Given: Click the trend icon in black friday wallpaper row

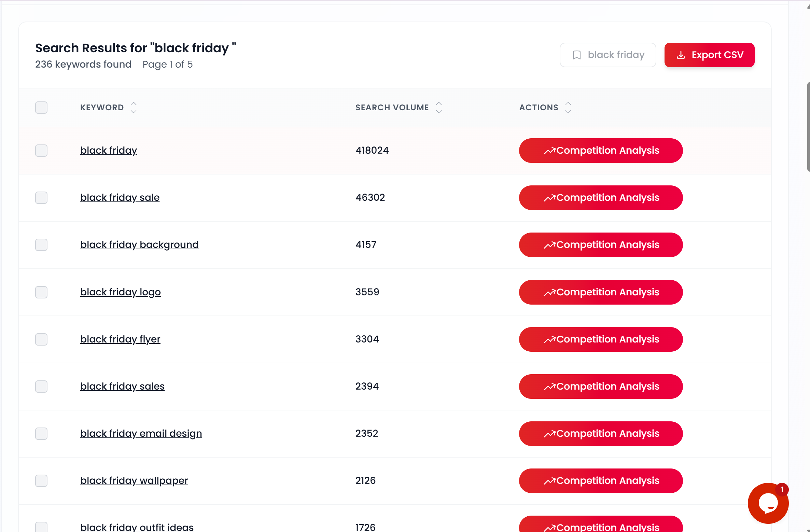Looking at the screenshot, I should point(549,481).
